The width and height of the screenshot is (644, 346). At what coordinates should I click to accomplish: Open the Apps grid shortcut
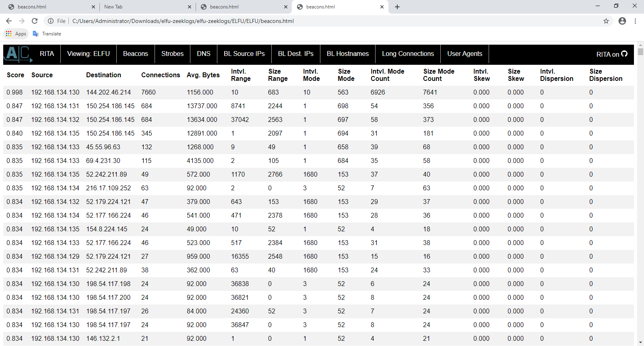[16, 34]
